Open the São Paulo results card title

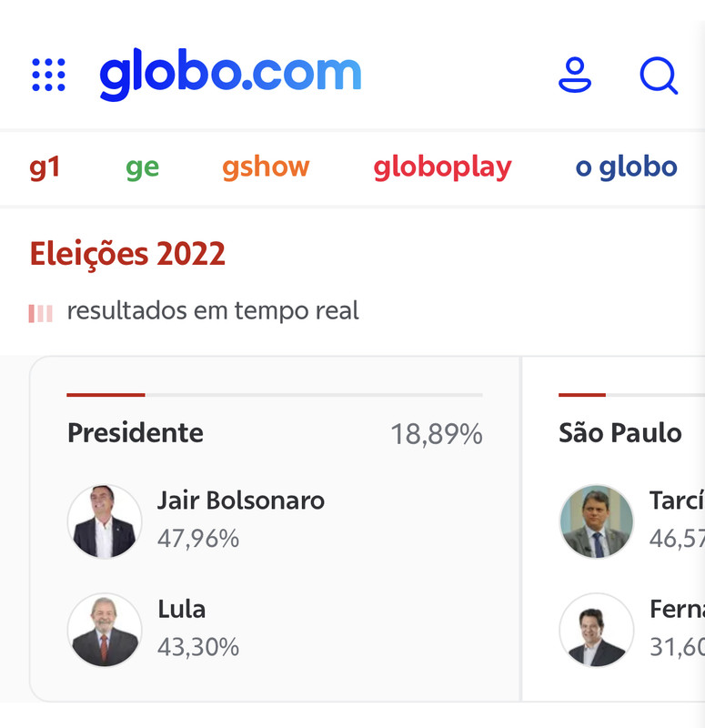pos(619,433)
